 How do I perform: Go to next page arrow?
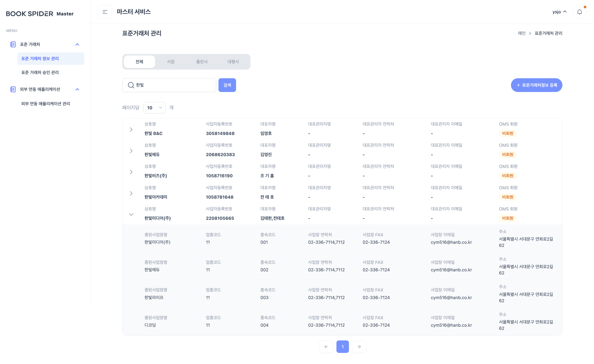pyautogui.click(x=359, y=346)
